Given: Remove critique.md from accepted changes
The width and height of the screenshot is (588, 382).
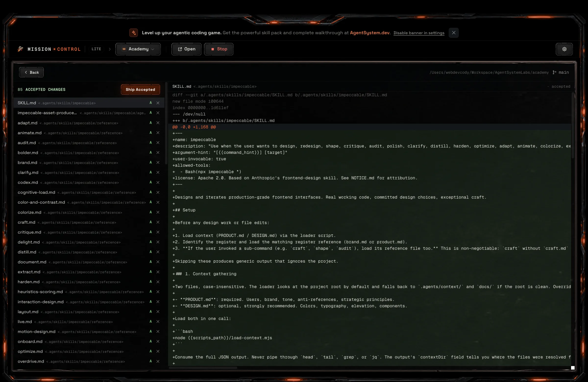Looking at the screenshot, I should pyautogui.click(x=158, y=232).
